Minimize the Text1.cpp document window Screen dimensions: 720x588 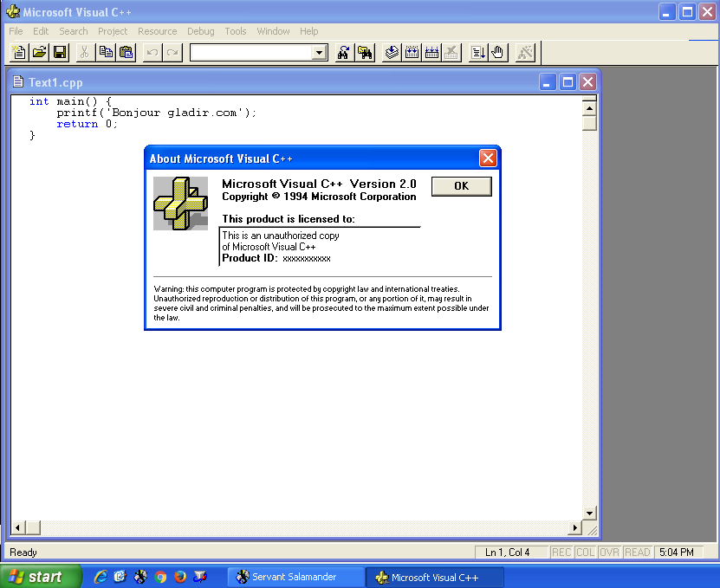(547, 82)
